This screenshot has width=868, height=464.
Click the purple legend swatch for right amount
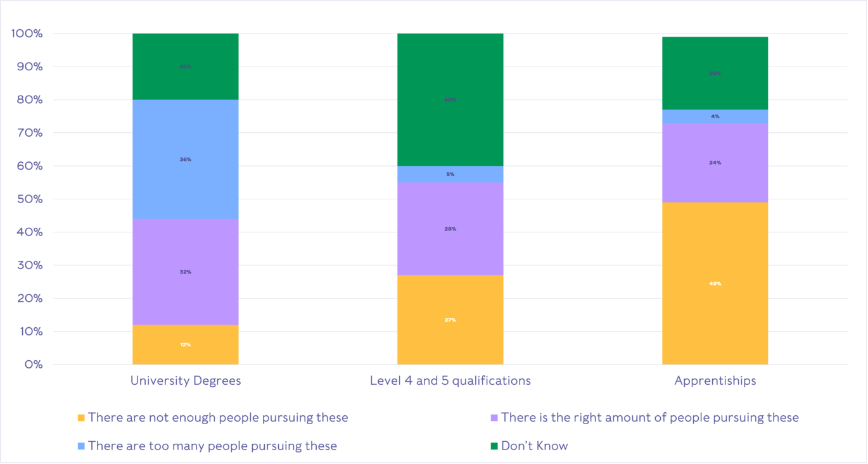[x=494, y=418]
